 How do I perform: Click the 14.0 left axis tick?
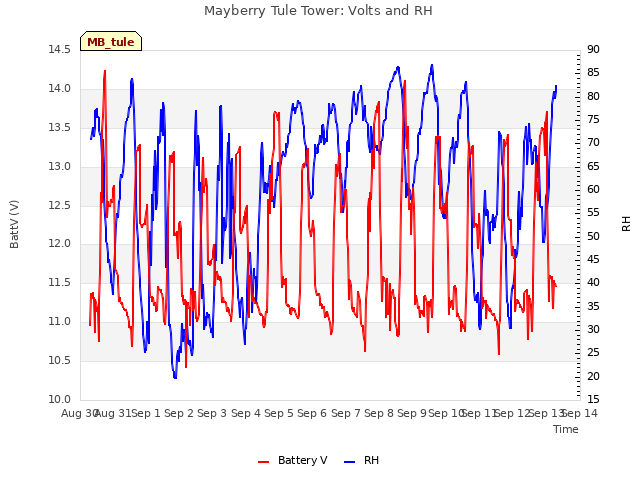pyautogui.click(x=59, y=89)
